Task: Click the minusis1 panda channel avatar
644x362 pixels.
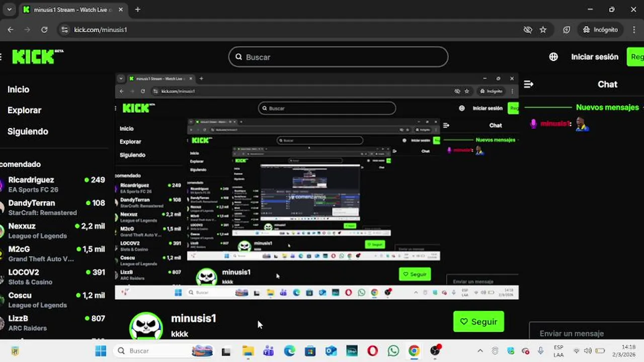Action: [146, 326]
